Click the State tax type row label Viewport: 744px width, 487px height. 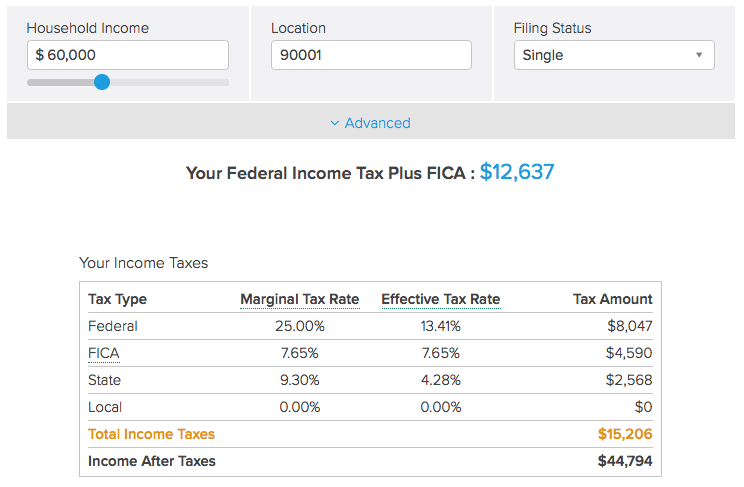pyautogui.click(x=105, y=380)
